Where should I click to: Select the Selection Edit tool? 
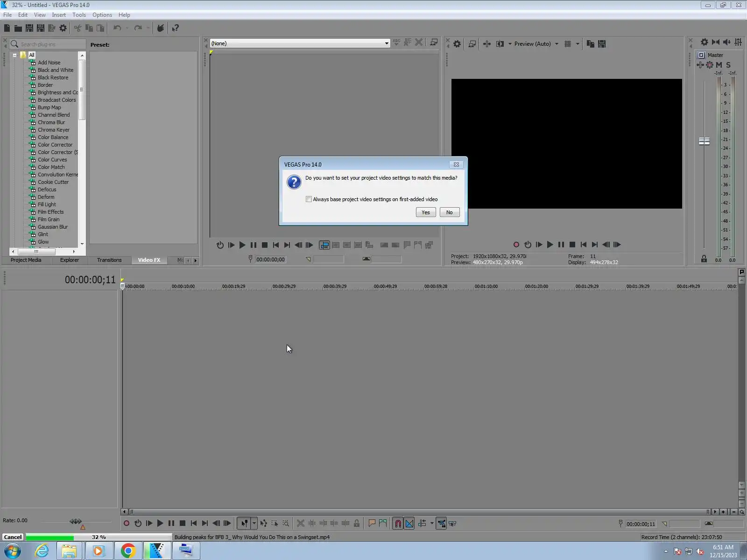[x=275, y=524]
